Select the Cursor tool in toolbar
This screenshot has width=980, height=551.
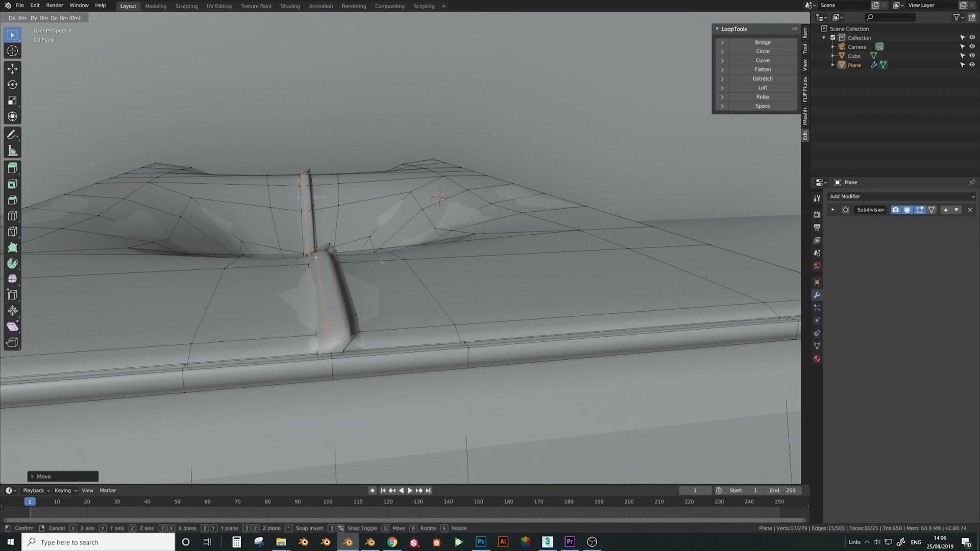(x=13, y=51)
